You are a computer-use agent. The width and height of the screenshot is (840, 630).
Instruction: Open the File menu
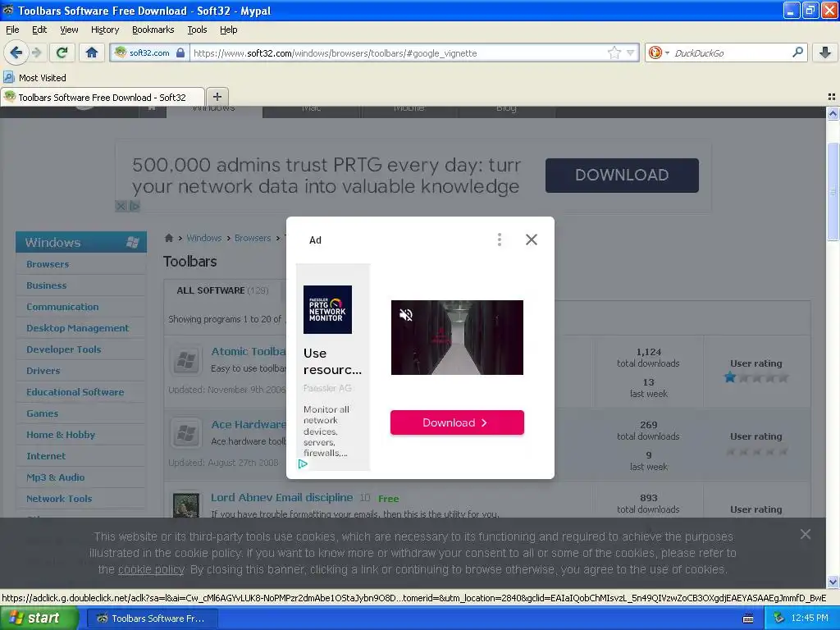click(12, 30)
